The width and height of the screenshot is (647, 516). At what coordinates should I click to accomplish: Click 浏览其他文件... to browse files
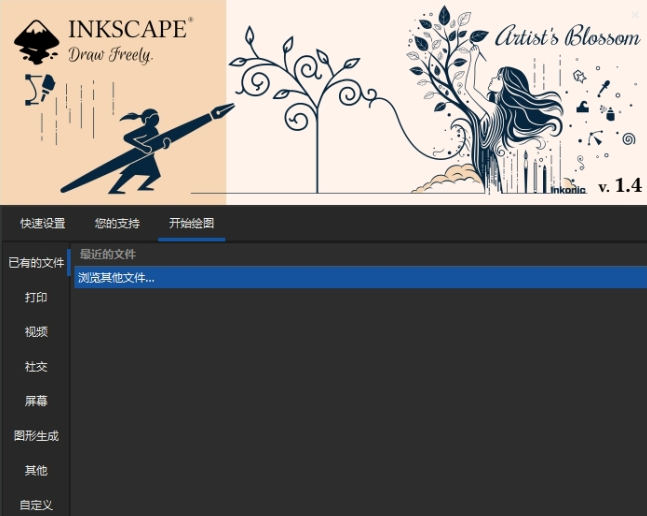(x=117, y=278)
